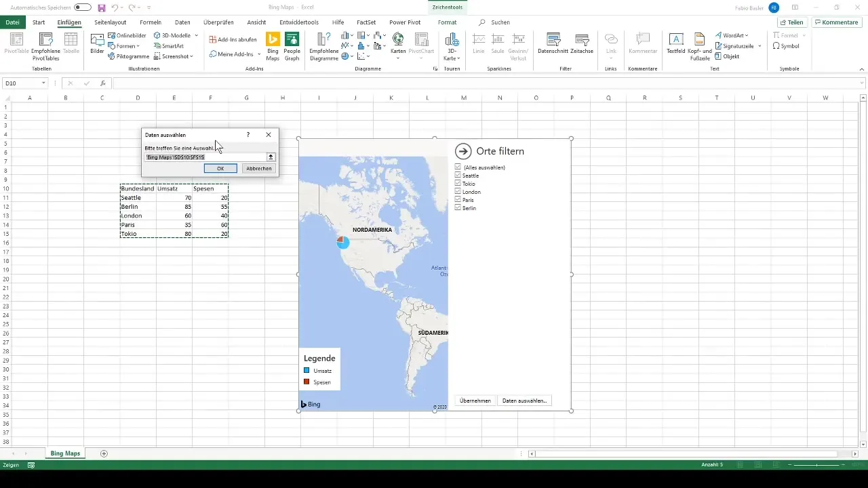Open the Kommentare button
868x488 pixels.
[837, 22]
